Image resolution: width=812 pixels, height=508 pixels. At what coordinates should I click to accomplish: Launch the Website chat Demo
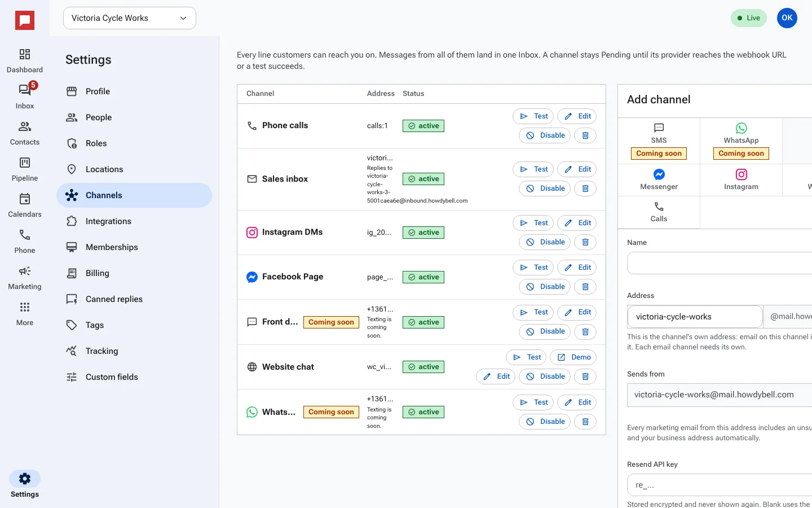point(573,357)
